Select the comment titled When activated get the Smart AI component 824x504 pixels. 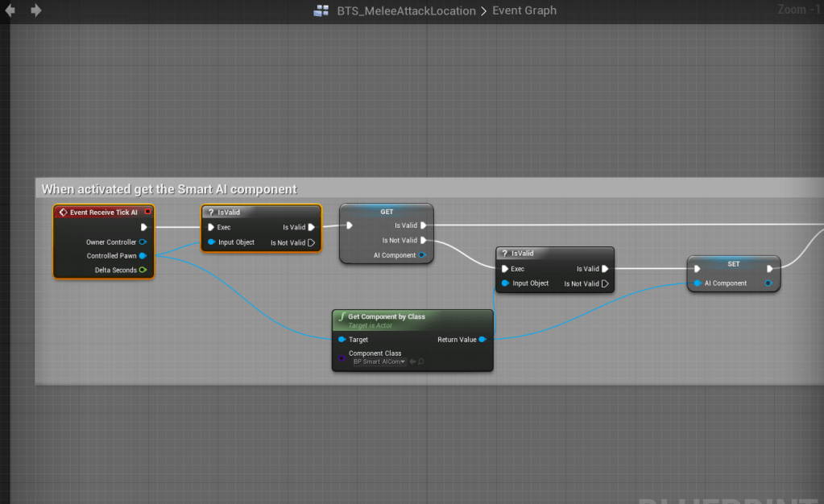169,189
